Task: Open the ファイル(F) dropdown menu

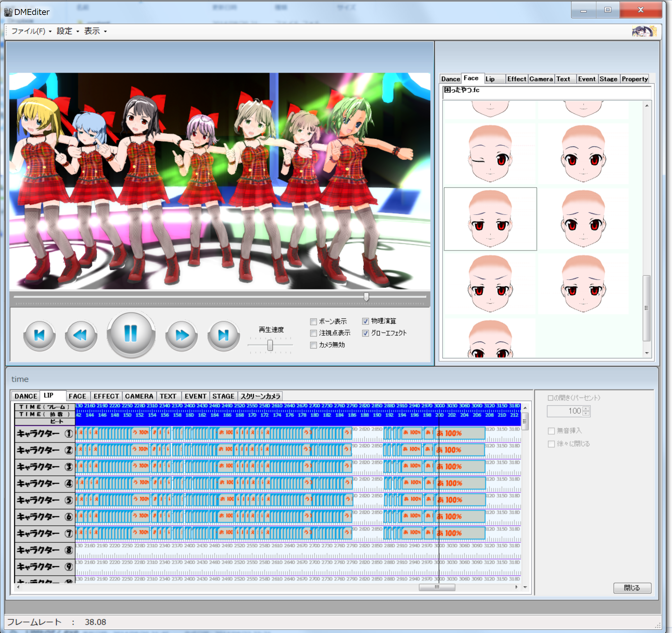Action: pos(31,31)
